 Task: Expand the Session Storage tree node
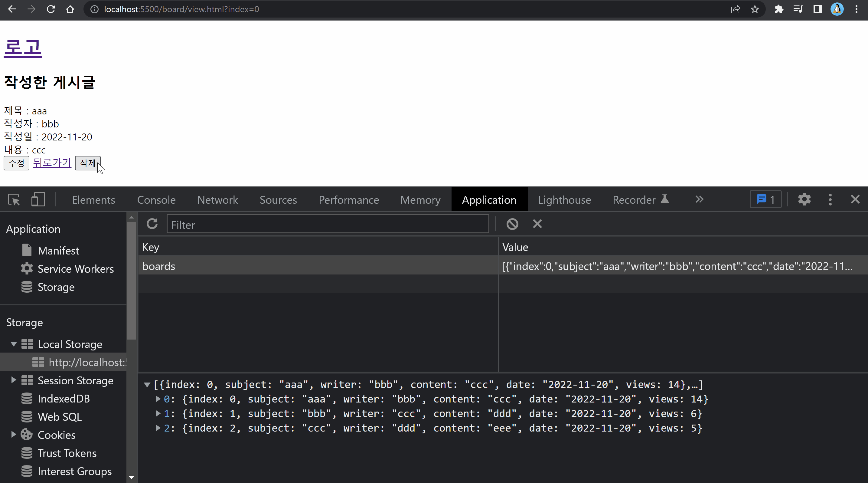pos(14,380)
